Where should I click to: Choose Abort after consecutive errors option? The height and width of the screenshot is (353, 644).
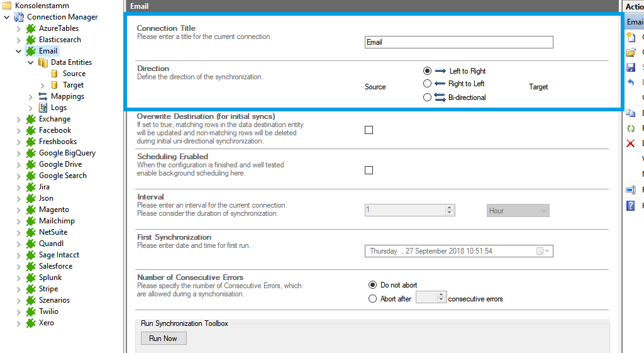click(x=373, y=299)
